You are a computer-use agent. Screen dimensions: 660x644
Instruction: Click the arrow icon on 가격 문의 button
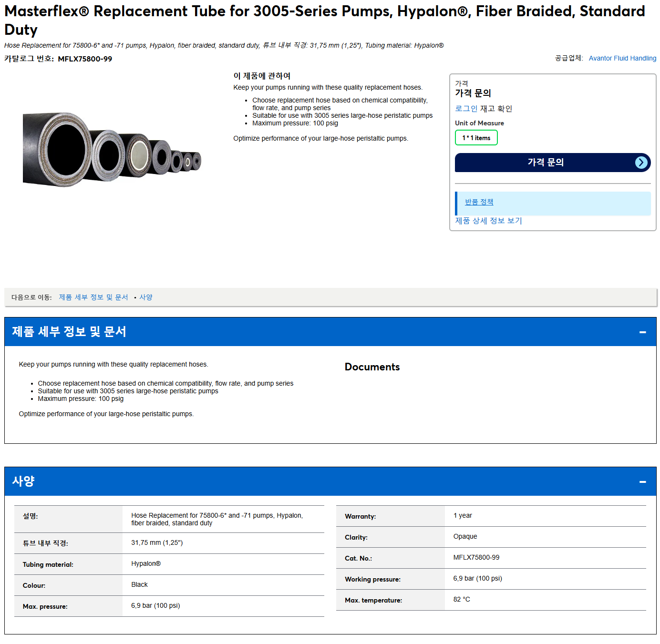click(x=641, y=163)
